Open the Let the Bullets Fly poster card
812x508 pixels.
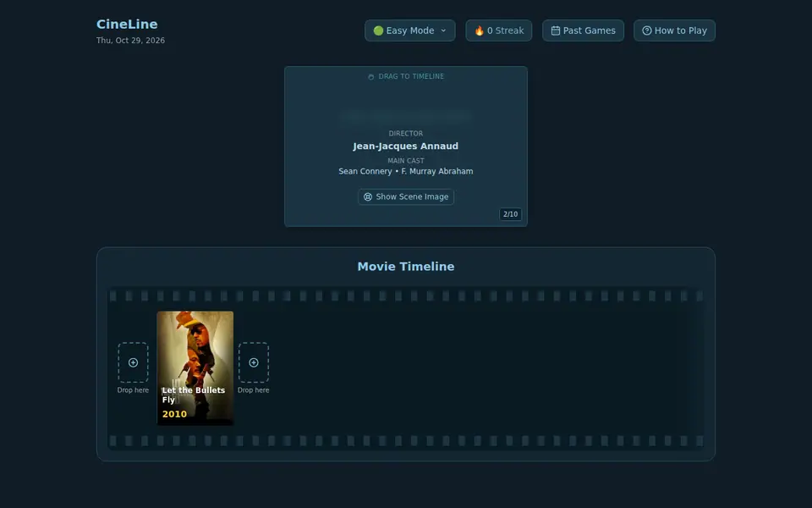pyautogui.click(x=195, y=368)
